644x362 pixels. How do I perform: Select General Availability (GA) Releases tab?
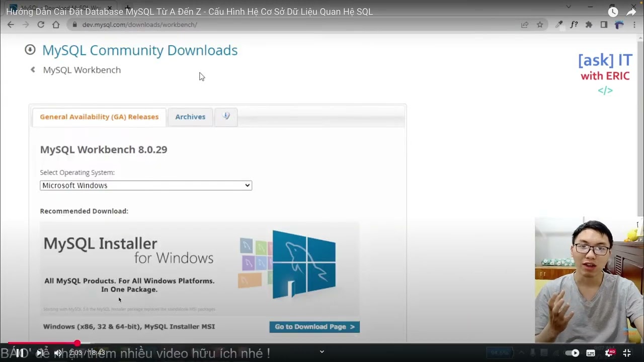[x=99, y=117]
